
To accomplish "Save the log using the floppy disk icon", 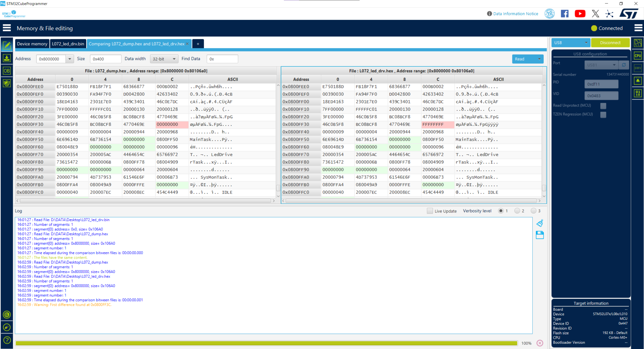I will coord(540,235).
